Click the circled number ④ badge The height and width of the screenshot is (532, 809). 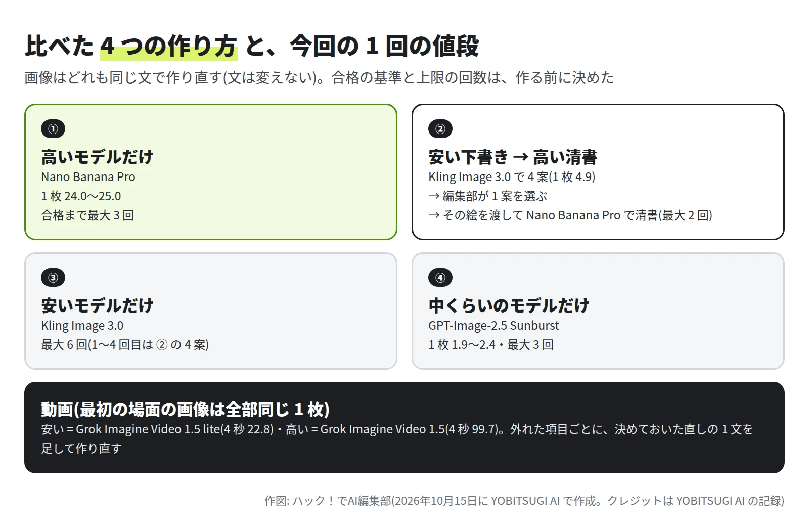point(440,278)
